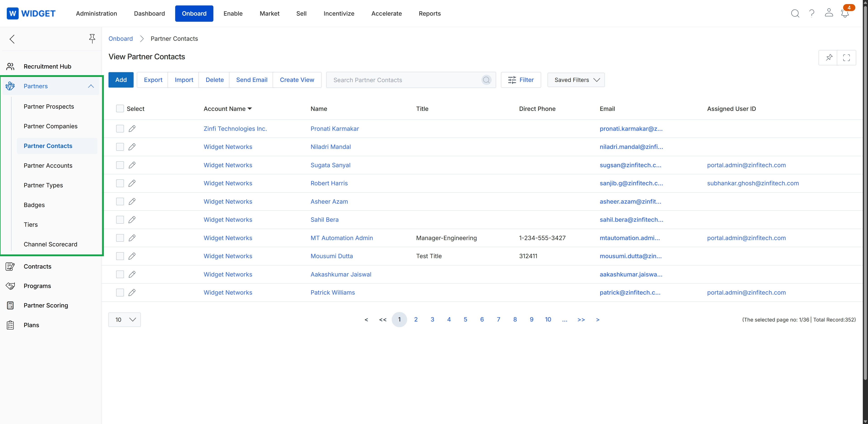This screenshot has height=424, width=868.
Task: Open the Reports menu
Action: (430, 14)
